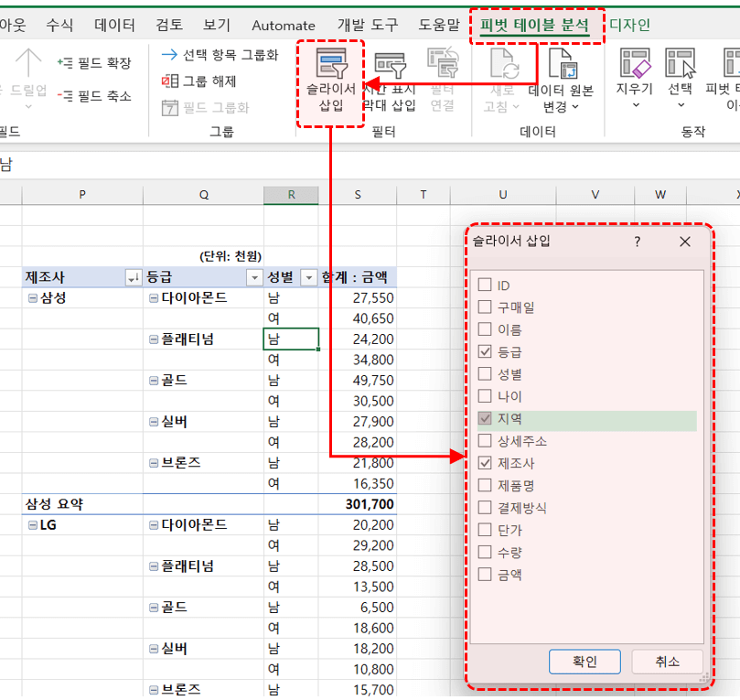The height and width of the screenshot is (700, 740).
Task: Click cell with value 49,750
Action: tap(358, 381)
